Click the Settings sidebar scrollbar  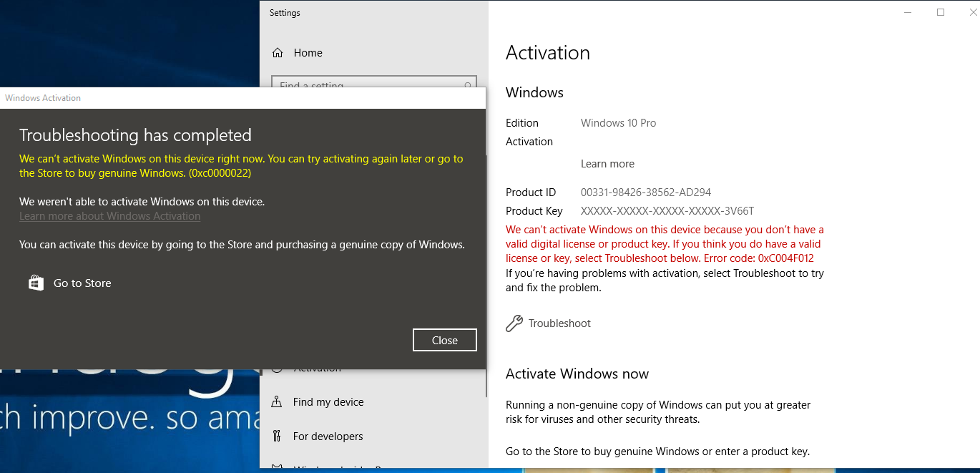coord(487,275)
